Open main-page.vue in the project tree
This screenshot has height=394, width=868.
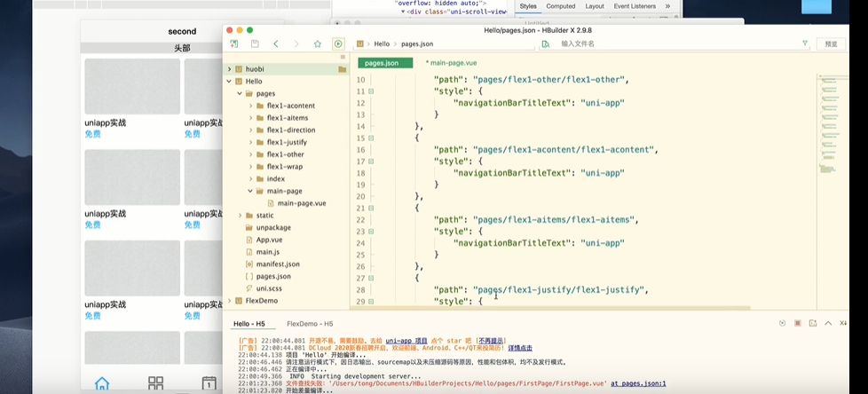coord(302,203)
